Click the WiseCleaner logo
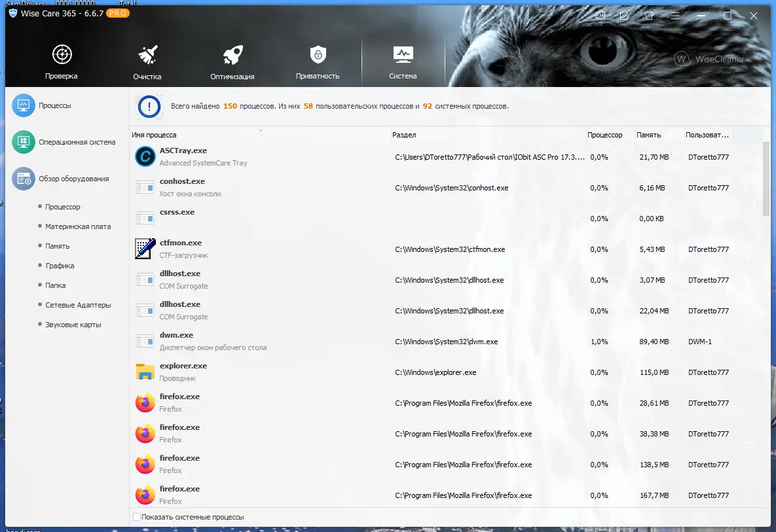The image size is (776, 532). coord(709,59)
